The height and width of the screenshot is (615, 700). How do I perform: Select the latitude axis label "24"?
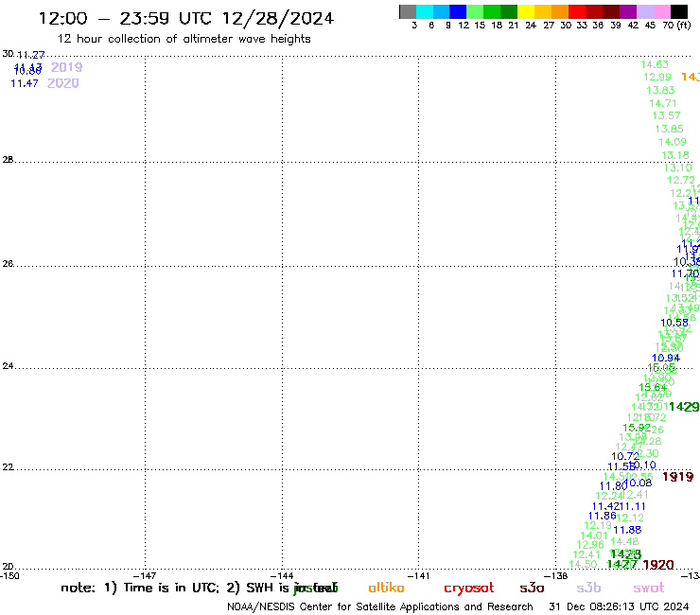point(8,366)
